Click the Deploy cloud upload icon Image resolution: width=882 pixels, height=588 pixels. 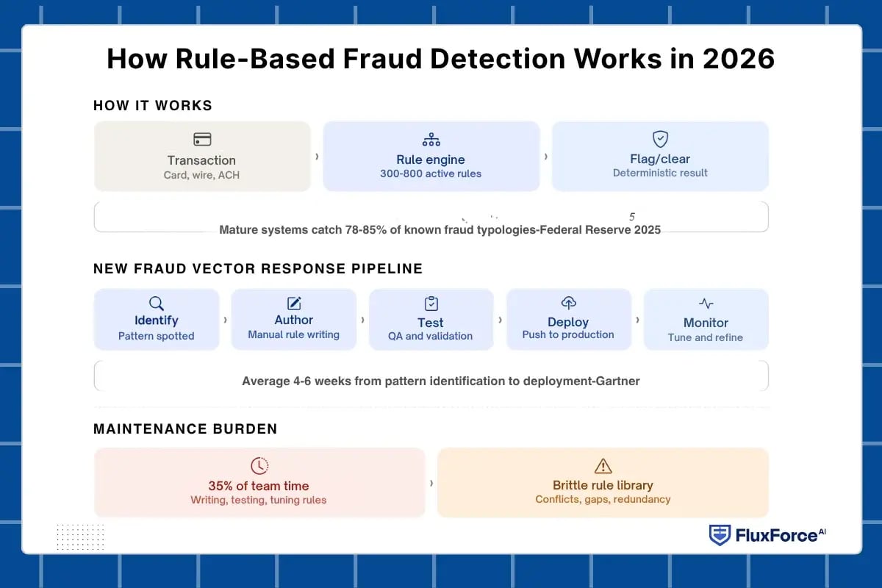click(568, 303)
